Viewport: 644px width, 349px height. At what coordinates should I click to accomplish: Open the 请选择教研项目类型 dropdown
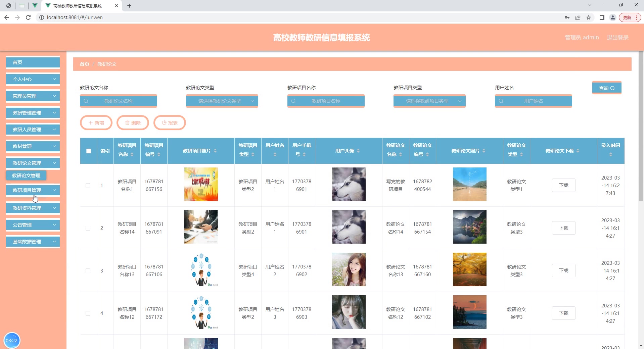[x=429, y=101]
